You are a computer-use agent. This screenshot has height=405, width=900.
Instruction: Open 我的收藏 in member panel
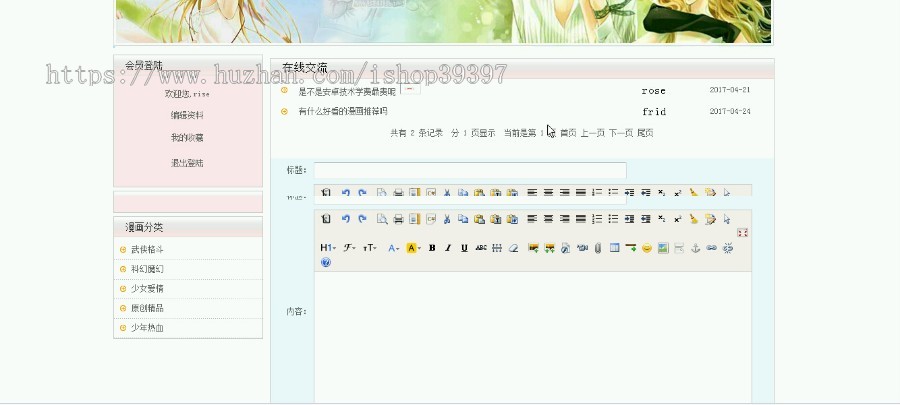point(187,138)
